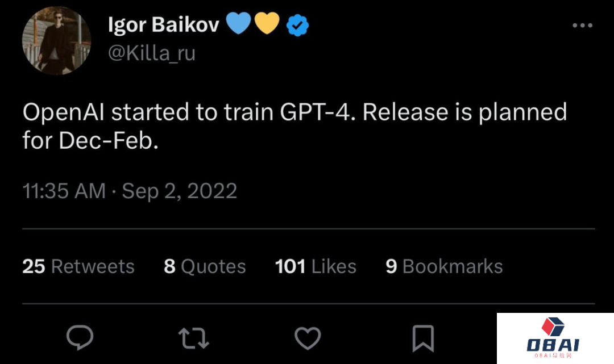Click the reply speech bubble icon
Image resolution: width=614 pixels, height=364 pixels.
80,338
